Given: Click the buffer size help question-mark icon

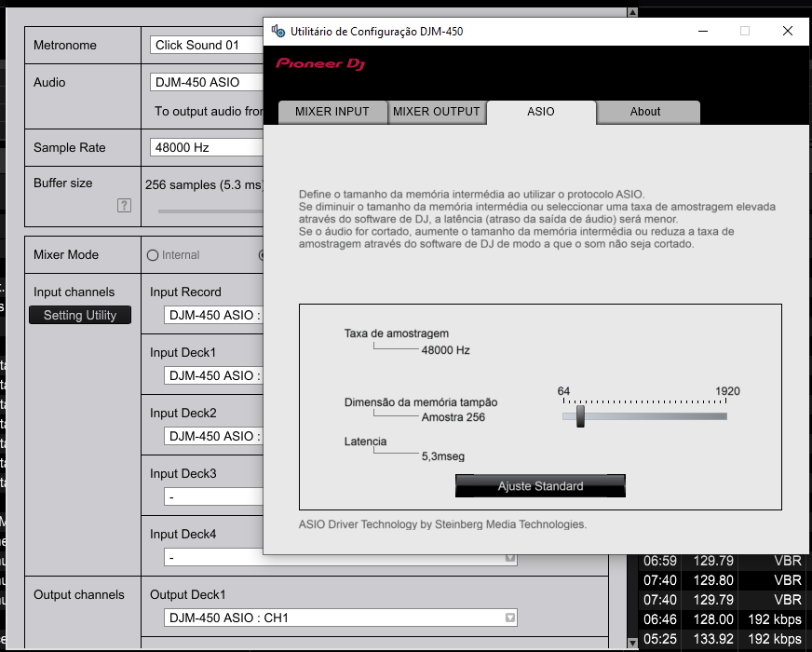Looking at the screenshot, I should tap(124, 206).
